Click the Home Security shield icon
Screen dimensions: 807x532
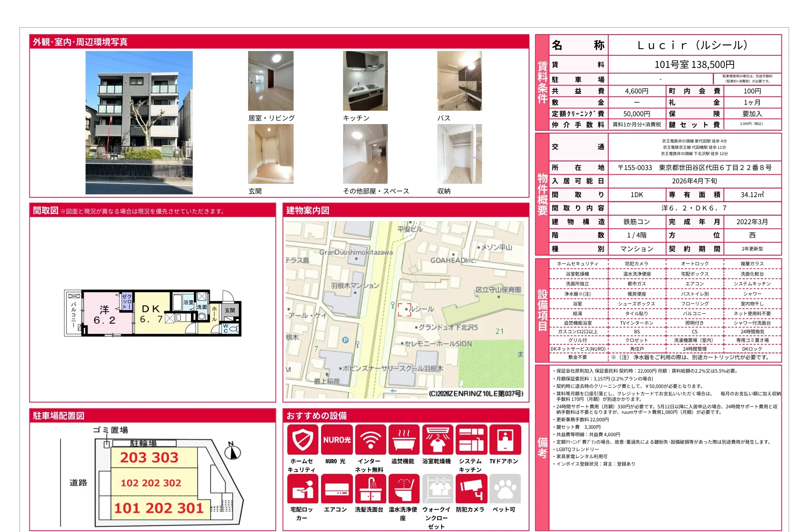tap(302, 439)
